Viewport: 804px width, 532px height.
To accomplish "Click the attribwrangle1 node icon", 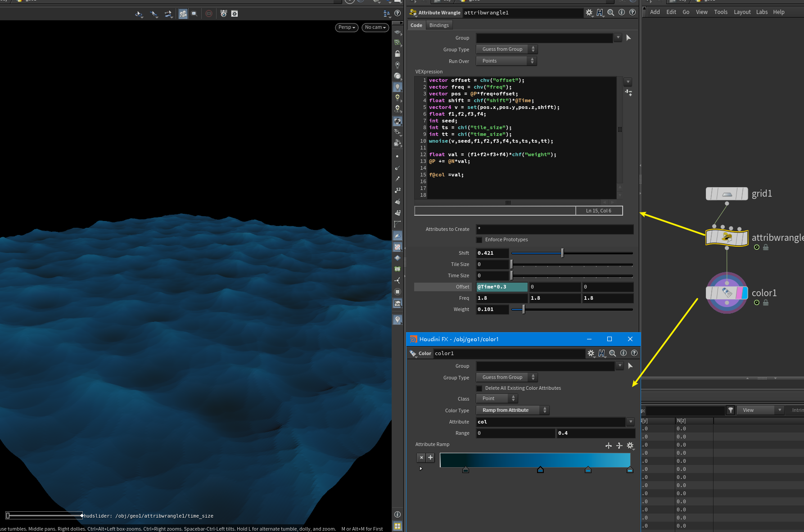I will point(727,237).
